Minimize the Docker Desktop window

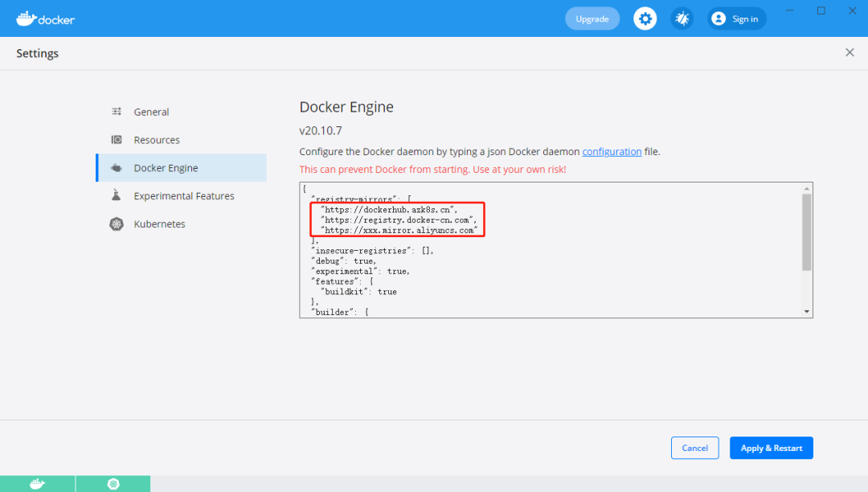click(x=789, y=10)
